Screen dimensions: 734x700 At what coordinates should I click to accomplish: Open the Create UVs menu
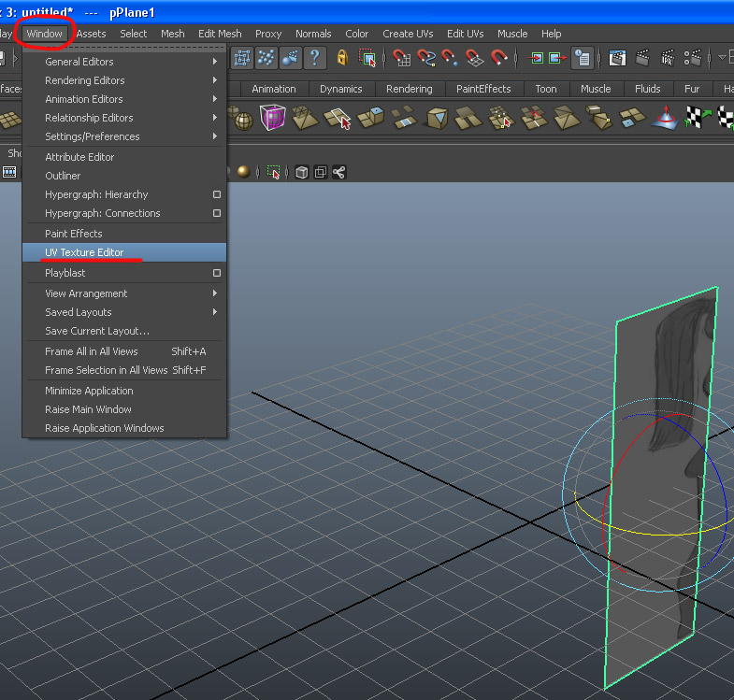pyautogui.click(x=410, y=34)
